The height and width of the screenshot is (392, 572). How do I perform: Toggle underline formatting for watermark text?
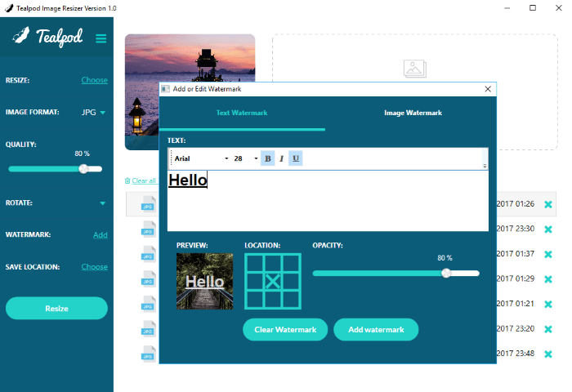point(296,158)
